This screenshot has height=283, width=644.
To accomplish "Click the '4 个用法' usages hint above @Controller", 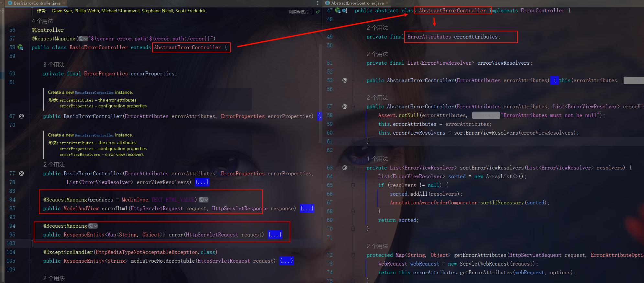I will point(42,21).
